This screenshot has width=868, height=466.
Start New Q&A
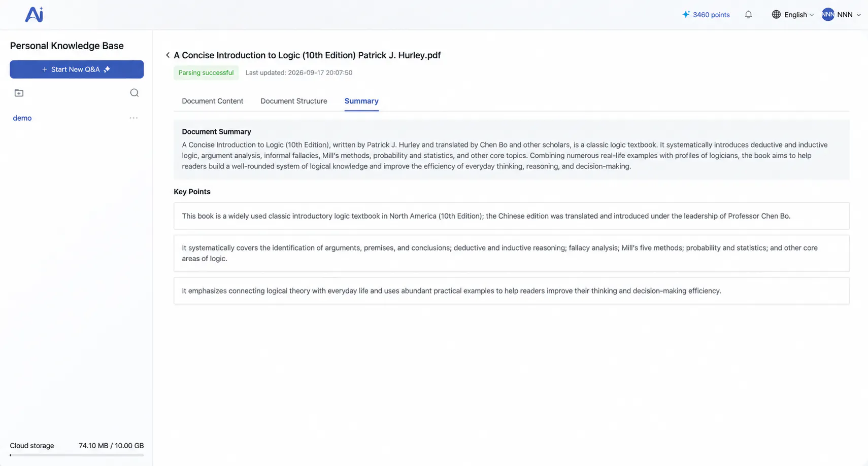pos(77,69)
